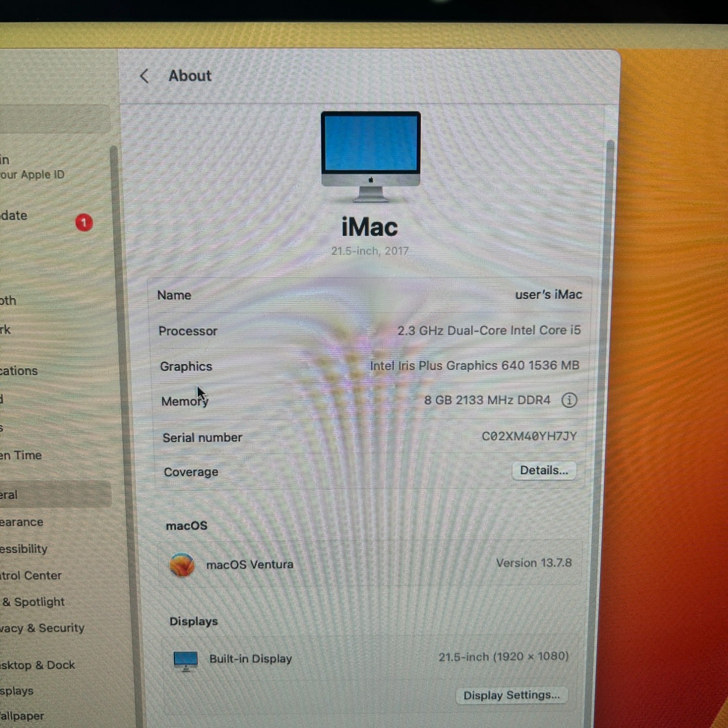Open Display Settings button
The width and height of the screenshot is (728, 728).
512,695
